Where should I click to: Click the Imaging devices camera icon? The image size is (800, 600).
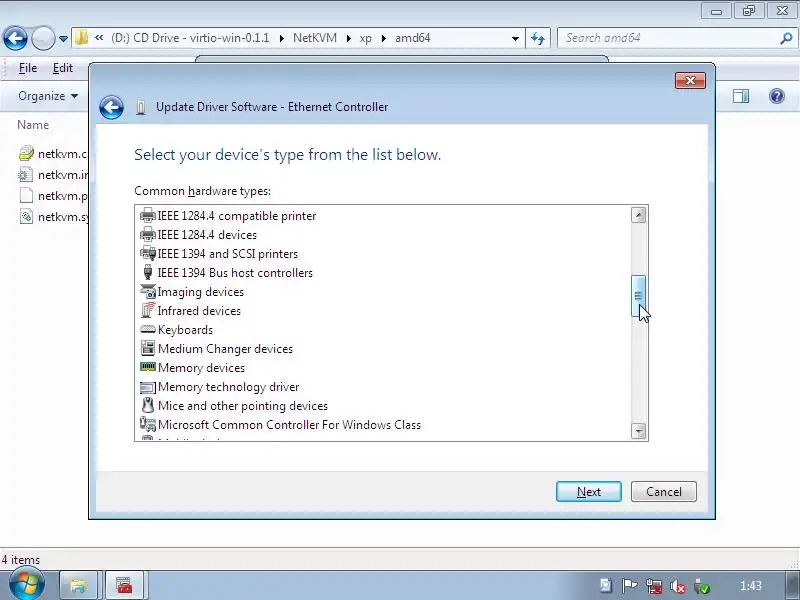pos(147,291)
